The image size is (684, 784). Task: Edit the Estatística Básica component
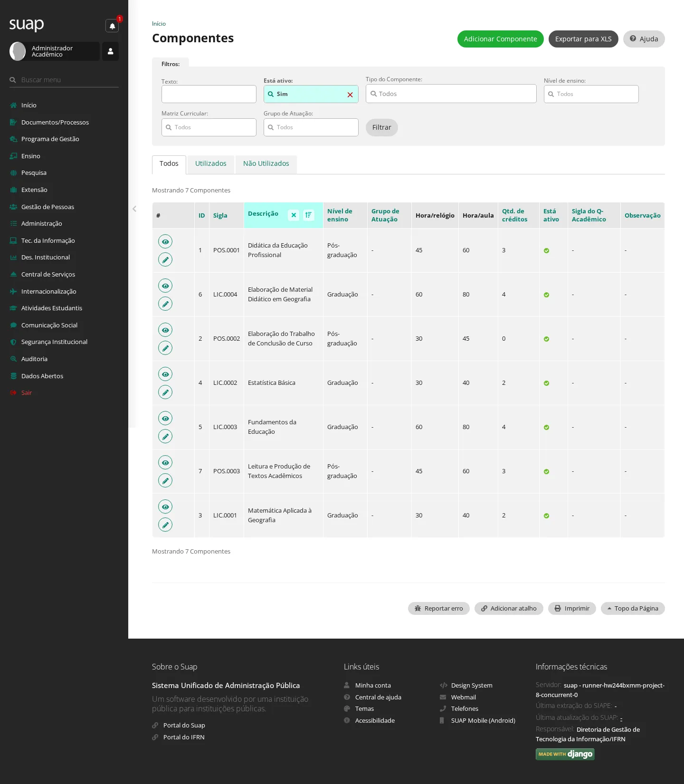click(165, 392)
